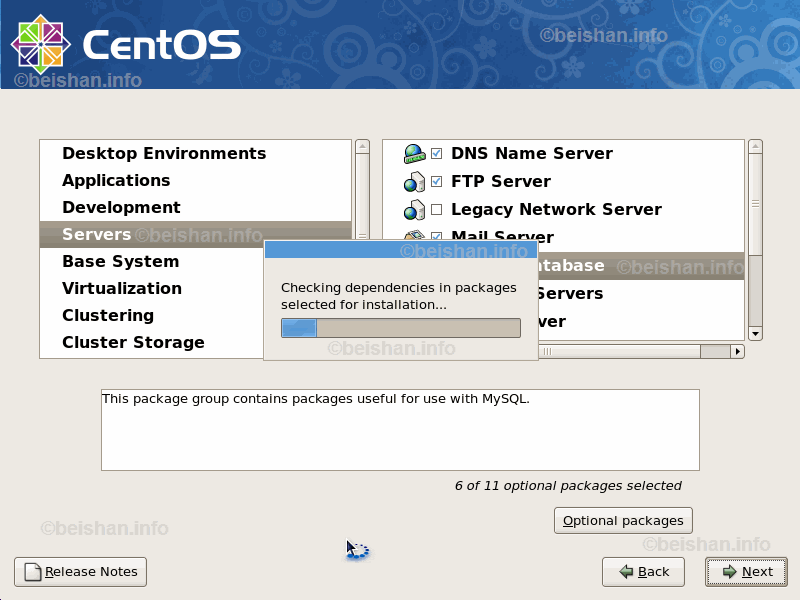
Task: Click the Release Notes document icon
Action: click(x=33, y=572)
